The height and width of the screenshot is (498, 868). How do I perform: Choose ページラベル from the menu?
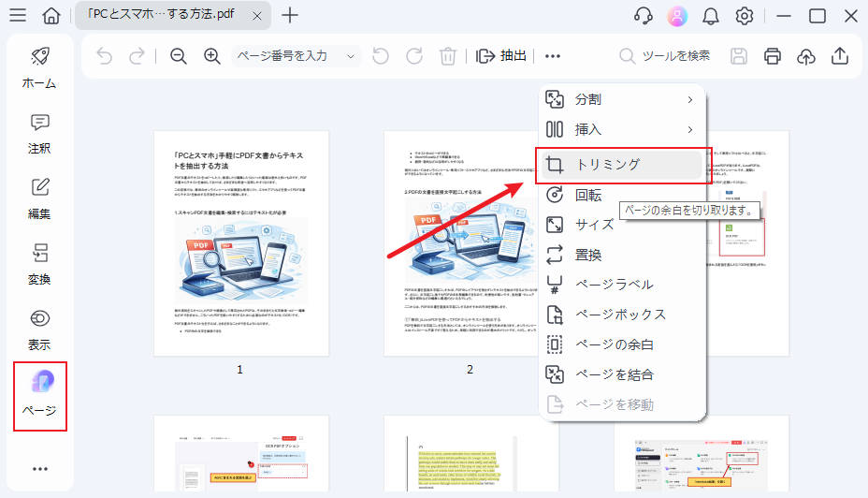(x=622, y=285)
